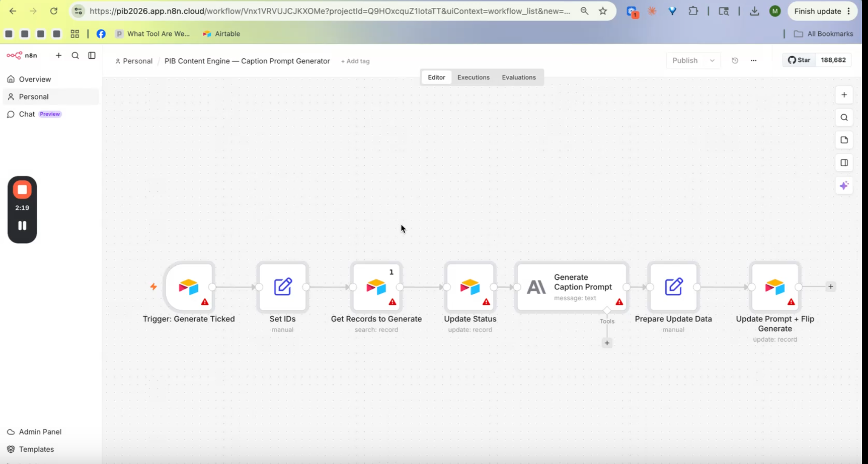Click the trigger lightning bolt icon

pyautogui.click(x=154, y=287)
